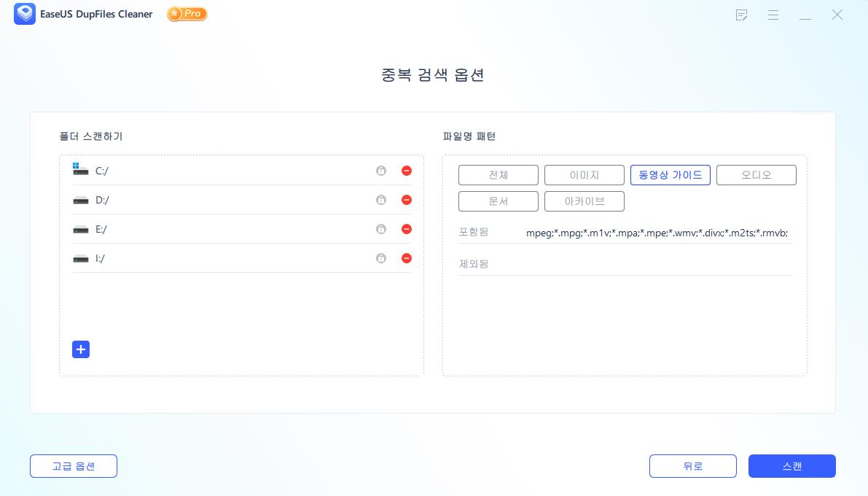Open the feedback note icon in titlebar
This screenshot has width=868, height=496.
[x=741, y=15]
